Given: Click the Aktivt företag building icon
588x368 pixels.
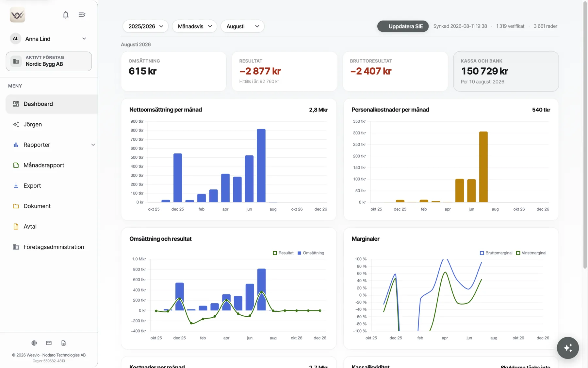Looking at the screenshot, I should point(16,61).
